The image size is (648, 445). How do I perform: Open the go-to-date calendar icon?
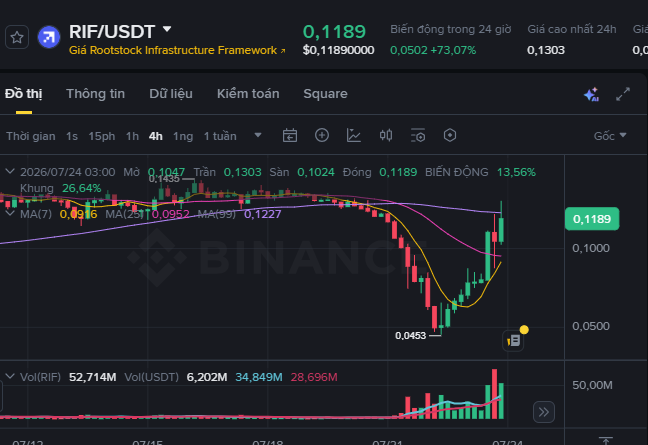click(290, 136)
